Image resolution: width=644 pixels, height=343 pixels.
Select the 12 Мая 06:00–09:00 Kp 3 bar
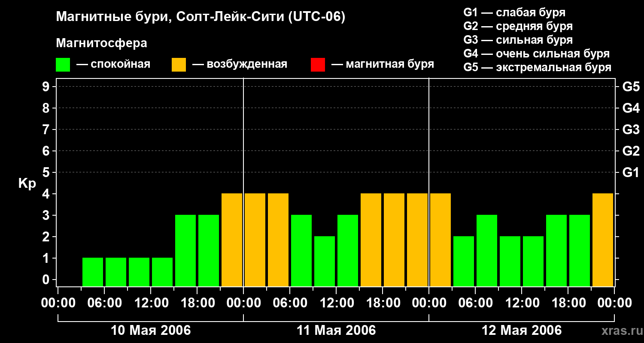[x=487, y=250]
